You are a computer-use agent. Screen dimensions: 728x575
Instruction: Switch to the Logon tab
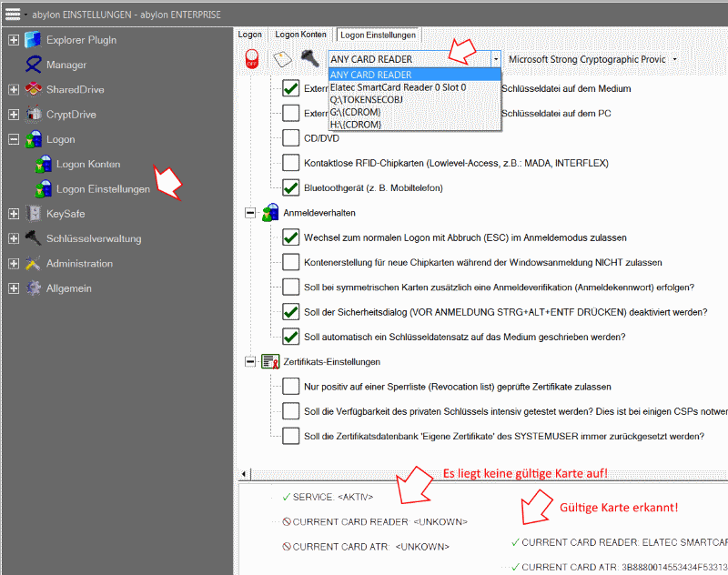tap(249, 35)
